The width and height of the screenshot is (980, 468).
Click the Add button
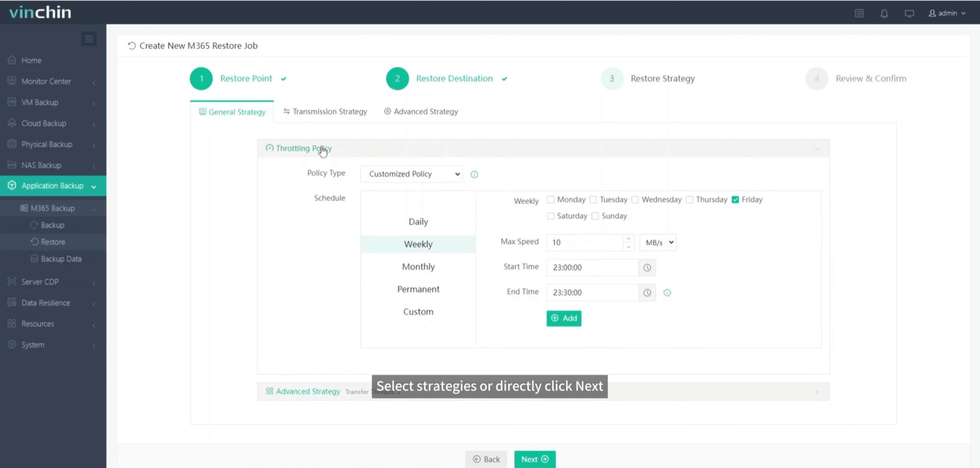pyautogui.click(x=564, y=318)
